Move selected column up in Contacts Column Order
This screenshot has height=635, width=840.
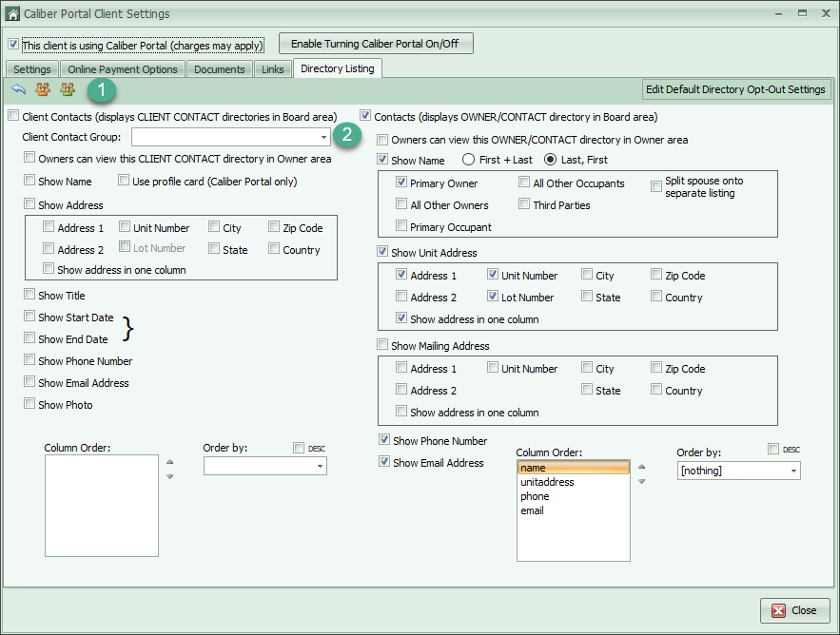[x=641, y=467]
